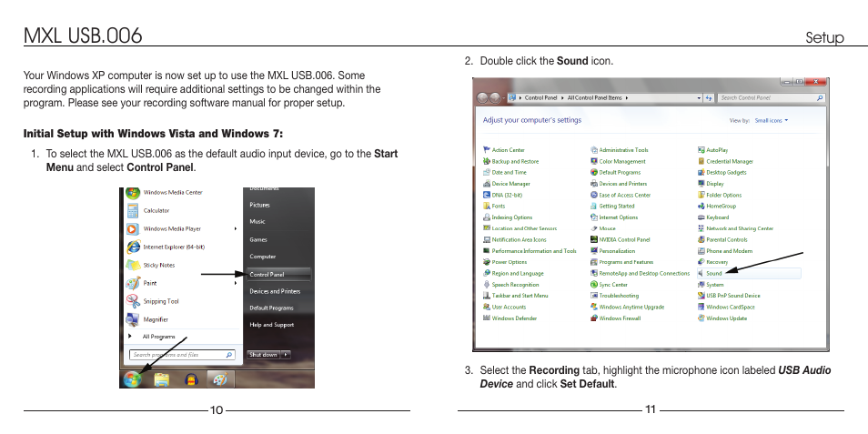
Task: Open the System item
Action: tap(711, 285)
